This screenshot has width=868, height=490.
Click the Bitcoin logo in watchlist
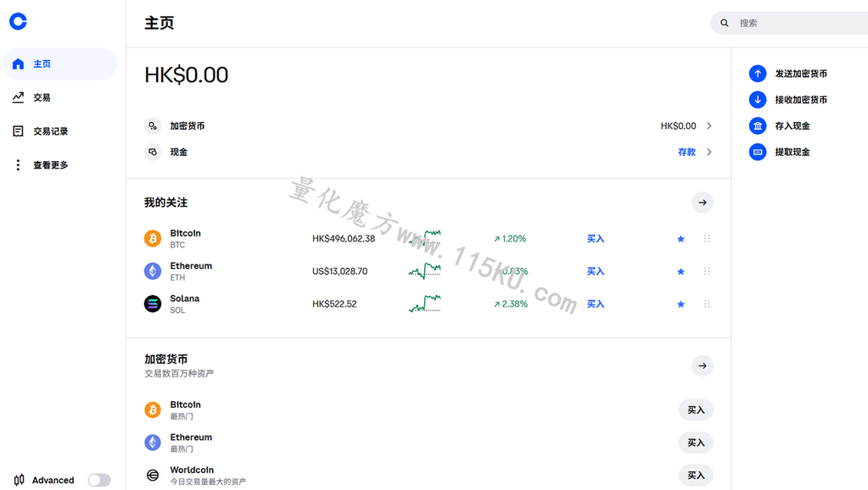153,238
